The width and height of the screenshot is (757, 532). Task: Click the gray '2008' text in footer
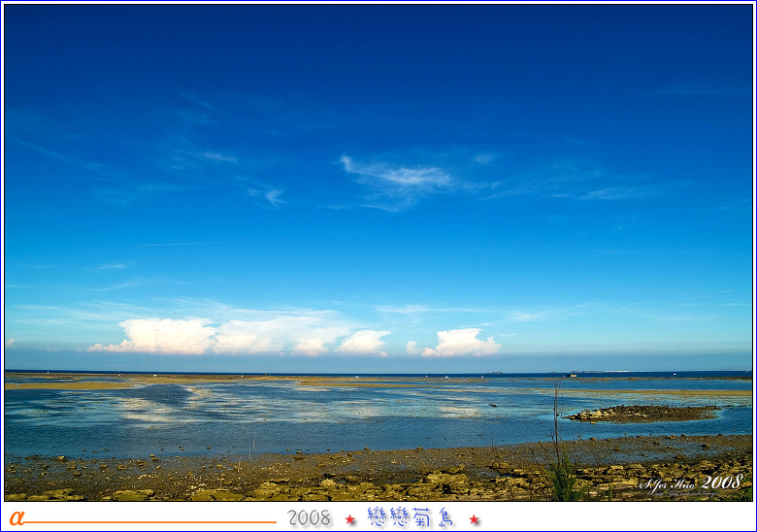[309, 518]
